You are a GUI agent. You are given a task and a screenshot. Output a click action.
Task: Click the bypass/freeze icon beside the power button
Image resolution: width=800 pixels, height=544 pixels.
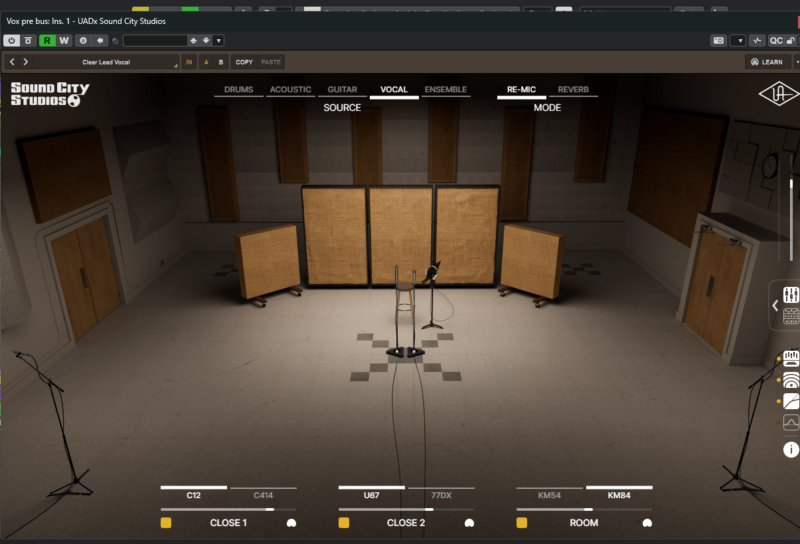tap(28, 40)
